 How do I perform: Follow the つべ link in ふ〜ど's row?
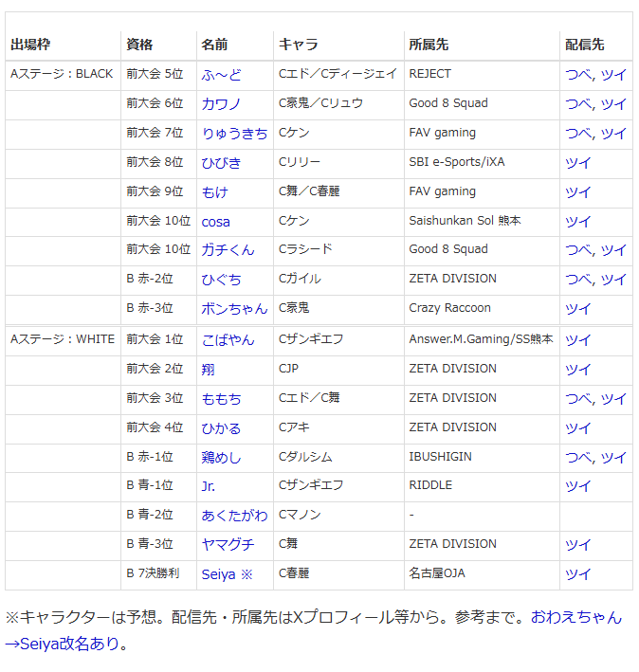tap(578, 75)
